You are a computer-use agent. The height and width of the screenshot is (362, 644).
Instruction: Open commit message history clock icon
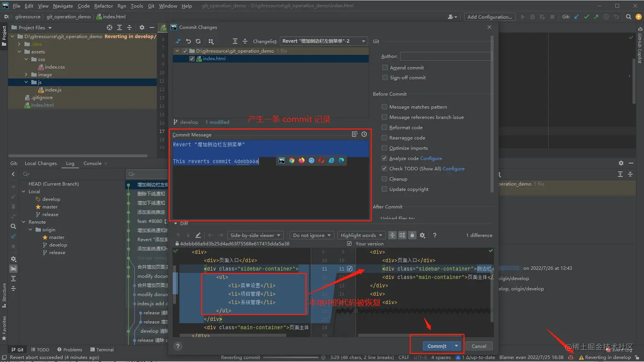364,134
